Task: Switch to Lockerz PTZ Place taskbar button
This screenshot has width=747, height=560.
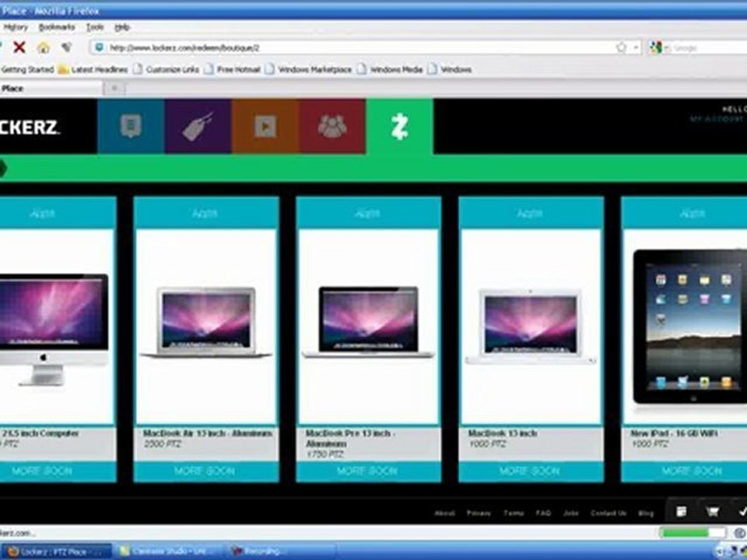Action: 57,551
